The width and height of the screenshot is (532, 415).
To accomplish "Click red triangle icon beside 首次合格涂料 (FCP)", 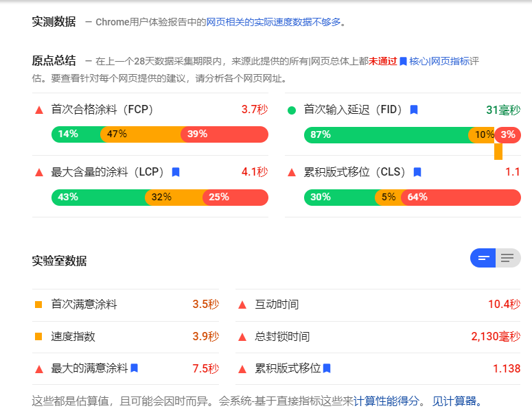I will coord(38,110).
